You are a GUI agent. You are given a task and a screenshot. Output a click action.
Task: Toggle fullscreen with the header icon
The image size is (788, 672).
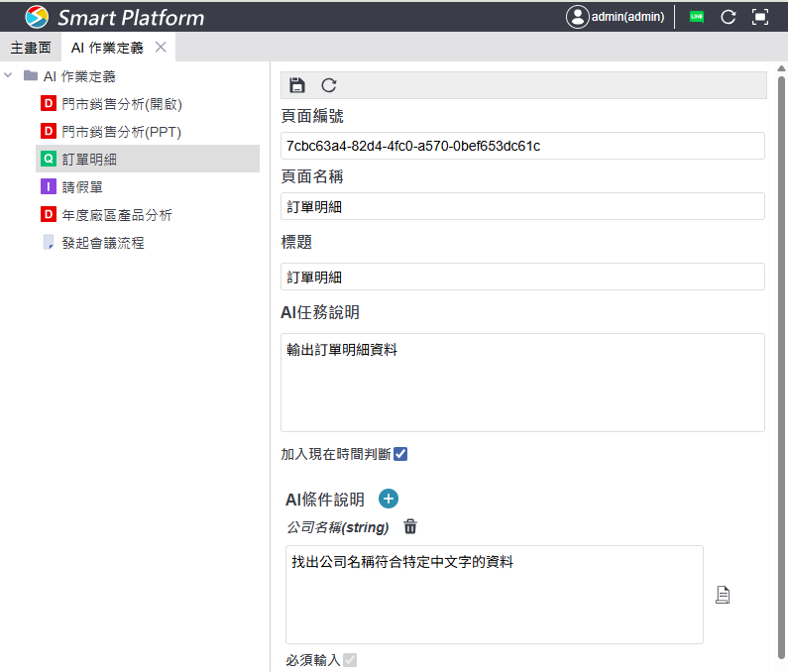(x=760, y=17)
